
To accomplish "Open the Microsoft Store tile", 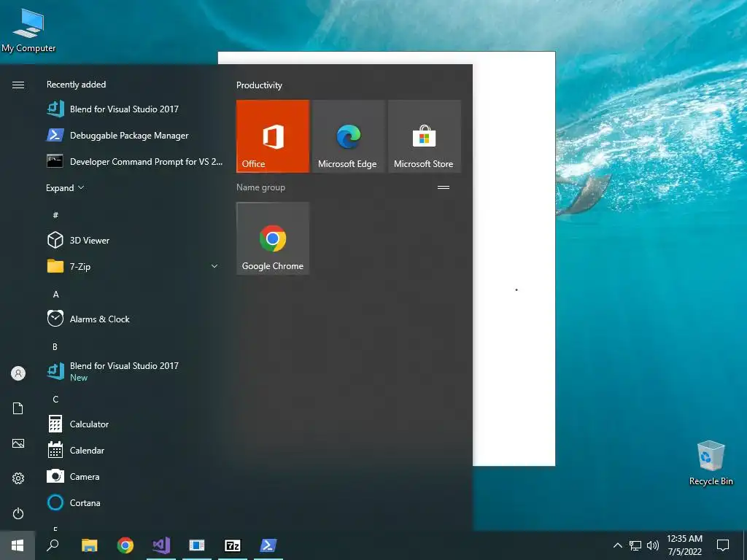I will point(424,136).
